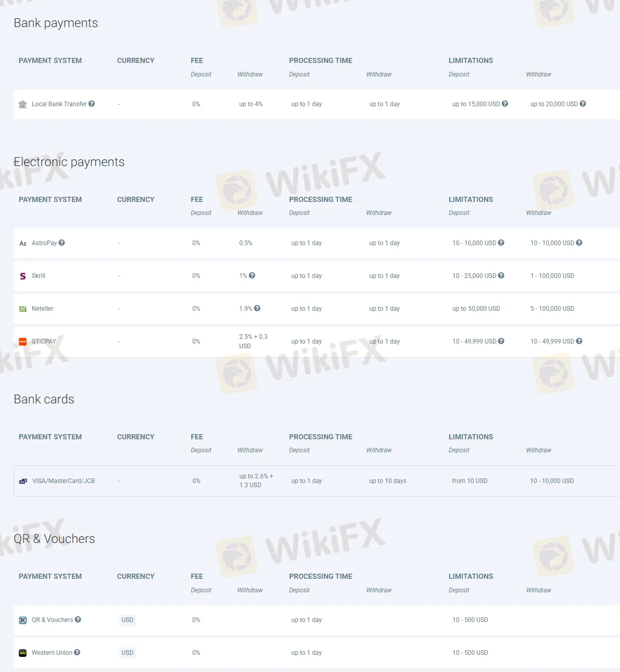620x672 pixels.
Task: Click card withdraw time up to 10 days
Action: [x=388, y=481]
